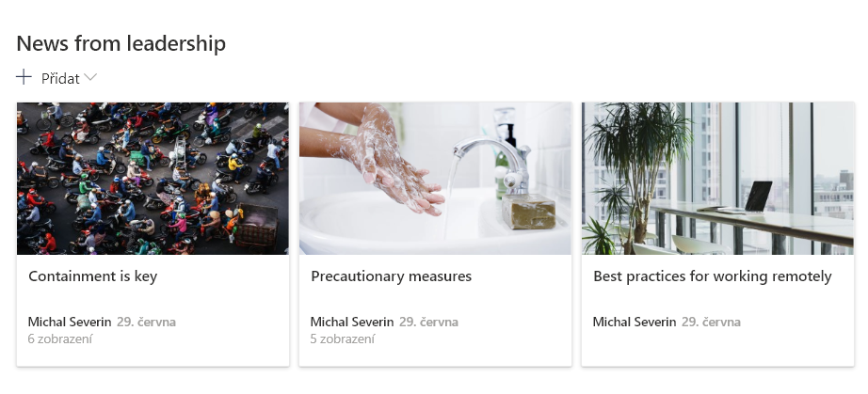Click the 29. června date on Containment card
The image size is (868, 394).
pyautogui.click(x=146, y=322)
